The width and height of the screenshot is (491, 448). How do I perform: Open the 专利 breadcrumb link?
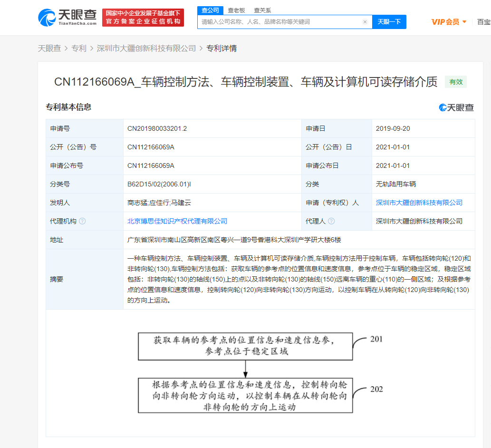click(x=79, y=48)
